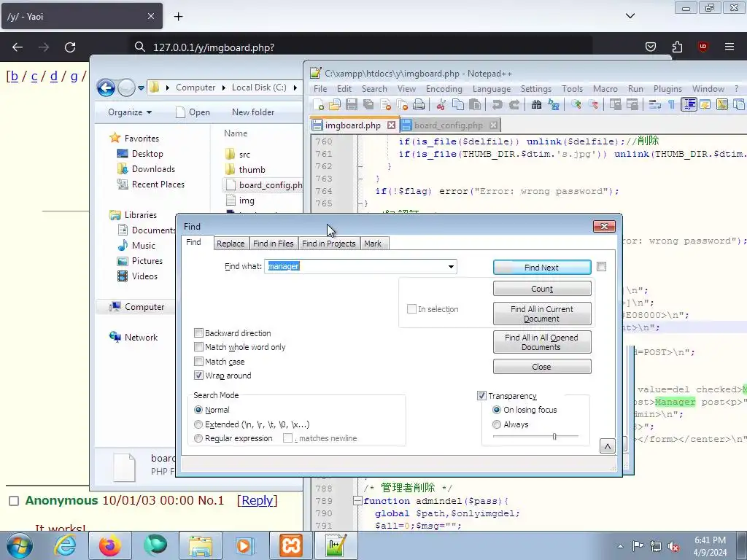Toggle the Word wrap icon in Notepad++ toolbar
Image resolution: width=747 pixels, height=560 pixels.
(x=654, y=104)
